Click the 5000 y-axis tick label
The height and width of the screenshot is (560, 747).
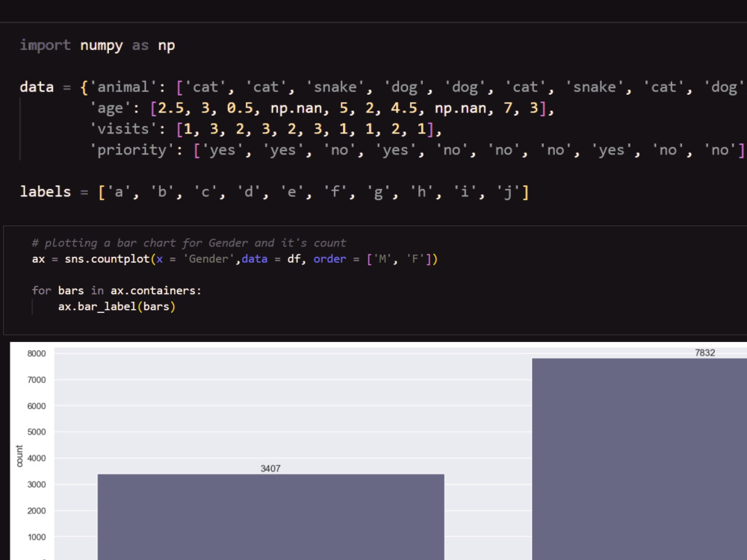(36, 432)
